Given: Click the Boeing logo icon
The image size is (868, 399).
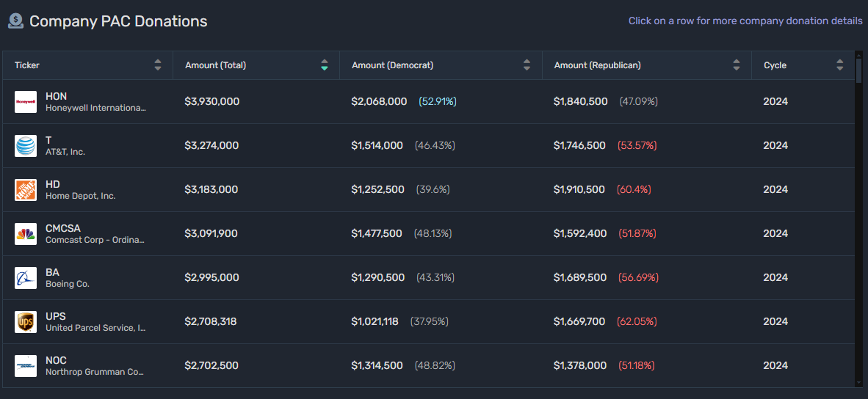Looking at the screenshot, I should pyautogui.click(x=26, y=278).
